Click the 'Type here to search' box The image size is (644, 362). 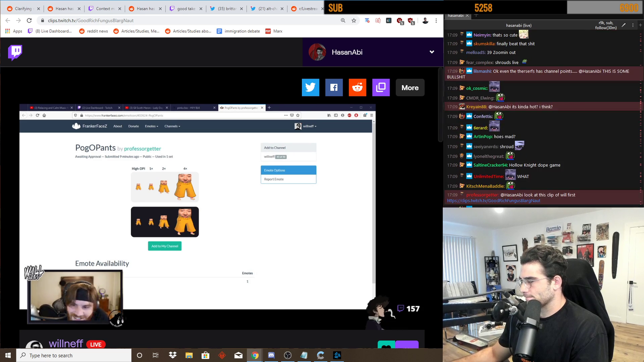74,355
